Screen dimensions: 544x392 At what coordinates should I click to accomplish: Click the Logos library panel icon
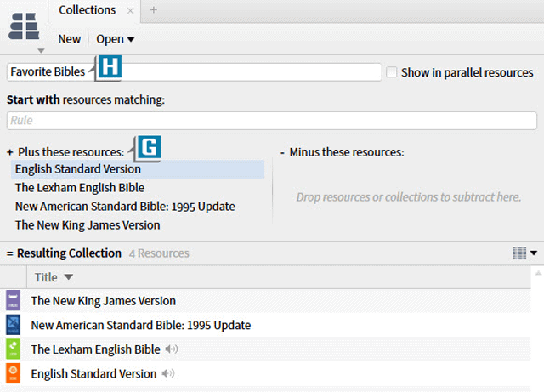[24, 25]
